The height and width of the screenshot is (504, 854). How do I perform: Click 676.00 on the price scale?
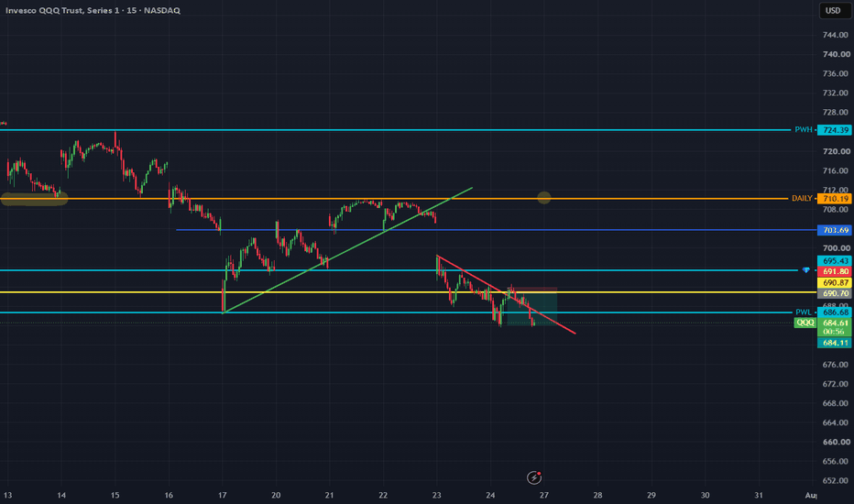pos(836,365)
